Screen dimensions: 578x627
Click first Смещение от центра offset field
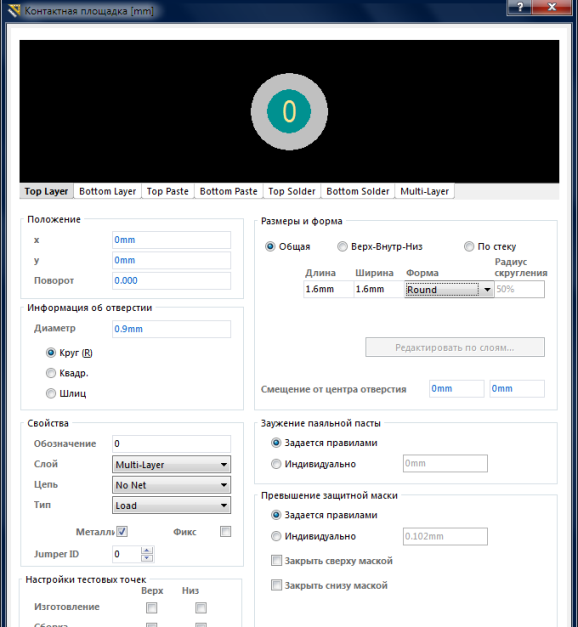pyautogui.click(x=456, y=389)
